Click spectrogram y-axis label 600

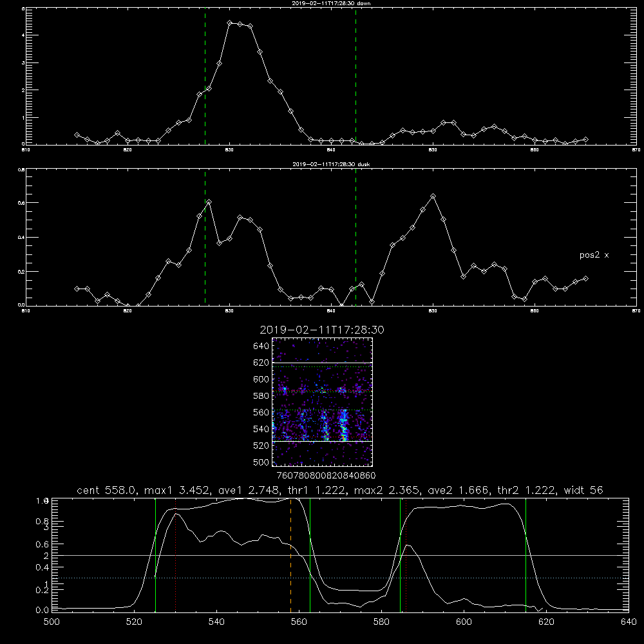tap(261, 379)
